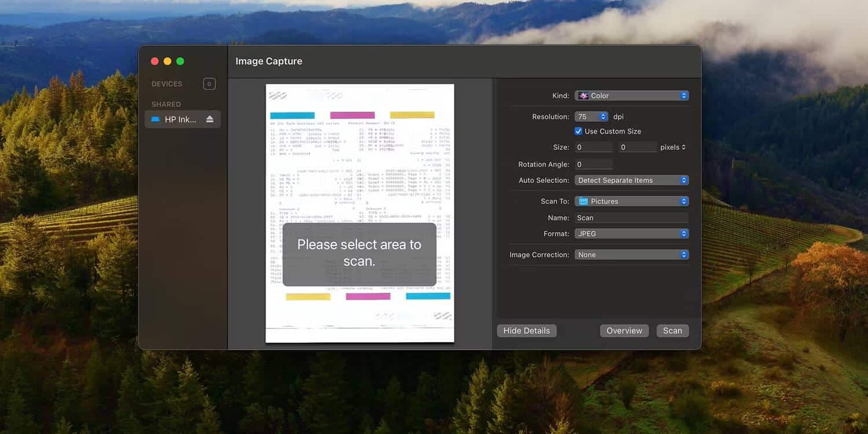Click the Rotation Angle input field

pos(594,164)
